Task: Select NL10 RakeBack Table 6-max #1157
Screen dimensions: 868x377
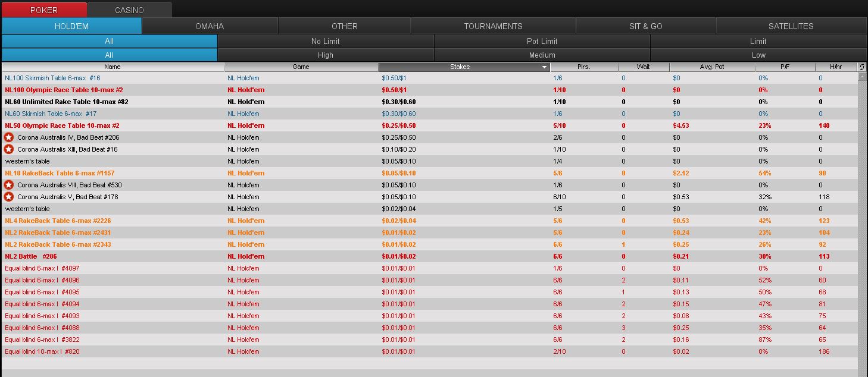Action: pos(429,173)
